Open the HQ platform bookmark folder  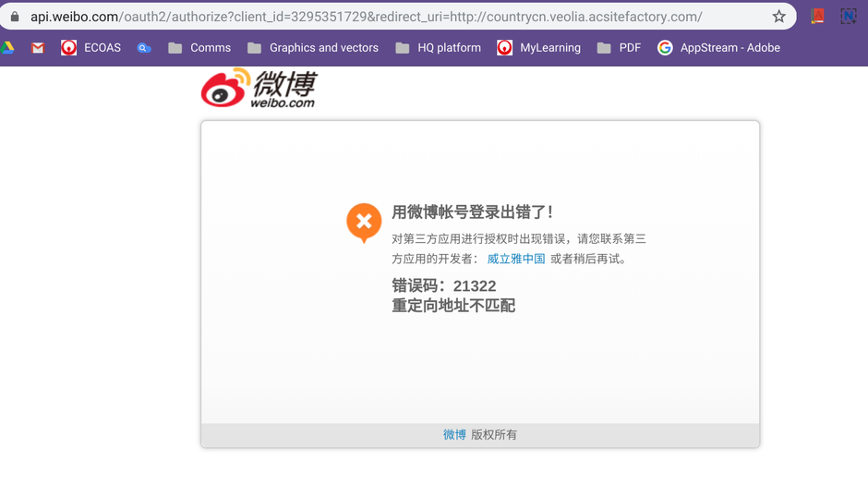pos(438,48)
